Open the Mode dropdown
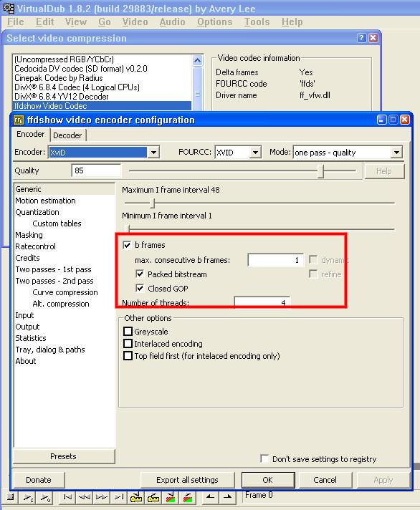This screenshot has width=420, height=510. (x=348, y=153)
